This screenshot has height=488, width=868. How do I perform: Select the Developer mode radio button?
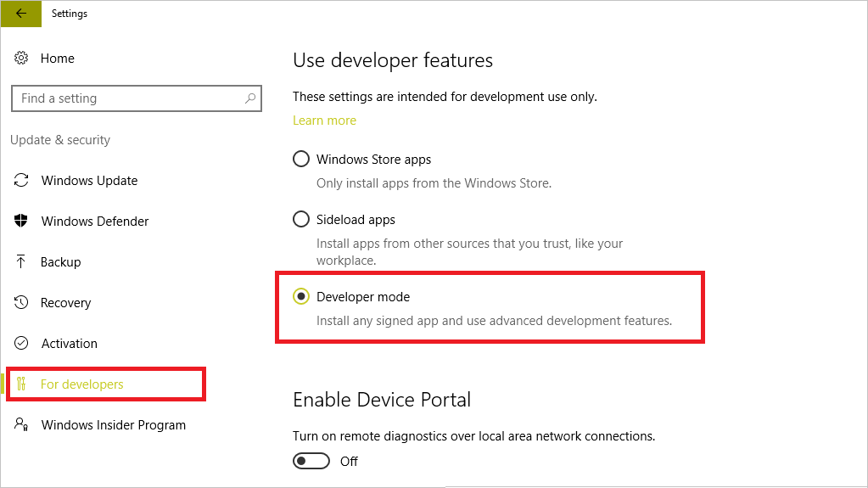click(x=301, y=297)
